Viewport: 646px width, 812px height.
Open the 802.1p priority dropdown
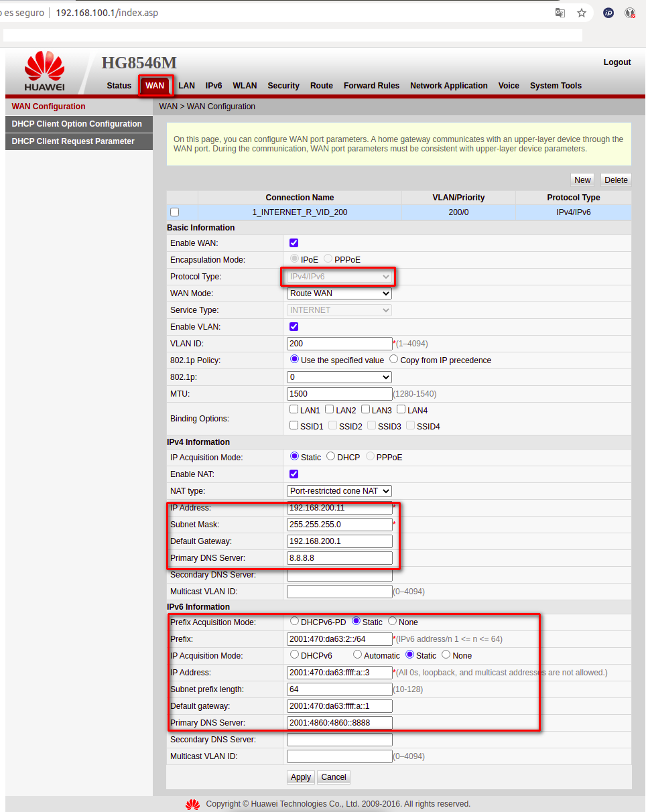339,377
